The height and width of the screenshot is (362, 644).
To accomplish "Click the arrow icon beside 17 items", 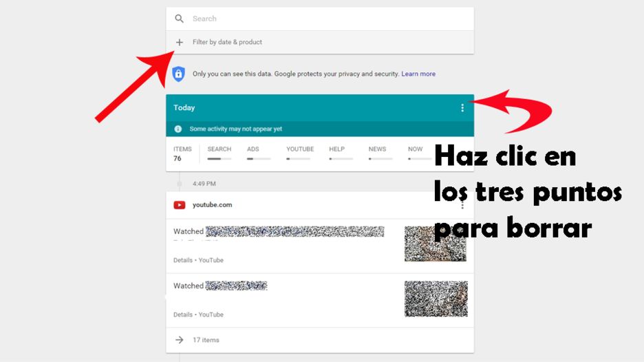I will click(x=180, y=340).
